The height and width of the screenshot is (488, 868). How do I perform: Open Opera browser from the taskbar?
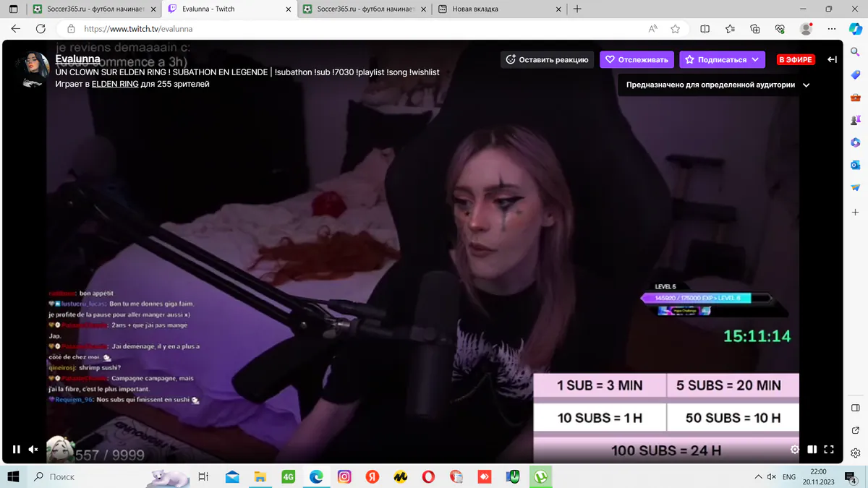(429, 476)
